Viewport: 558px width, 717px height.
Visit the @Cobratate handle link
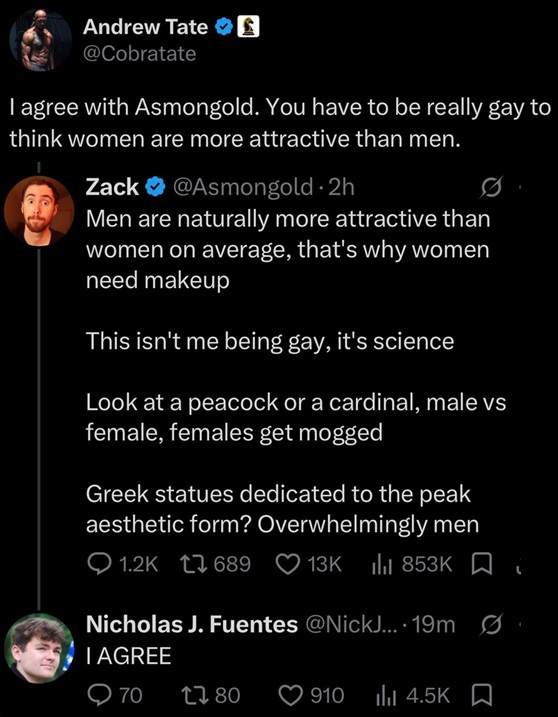point(139,54)
